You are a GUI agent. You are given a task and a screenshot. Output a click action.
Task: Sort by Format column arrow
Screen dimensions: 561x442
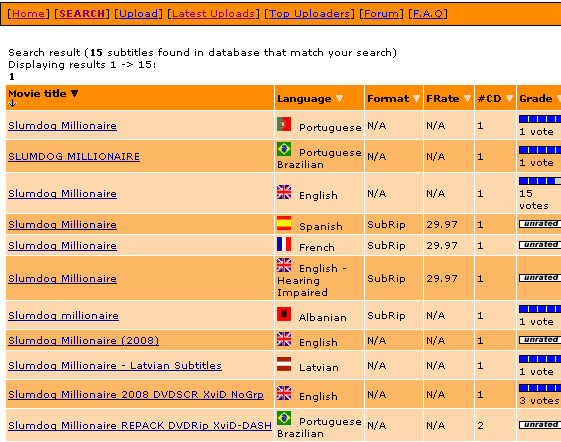tap(416, 98)
